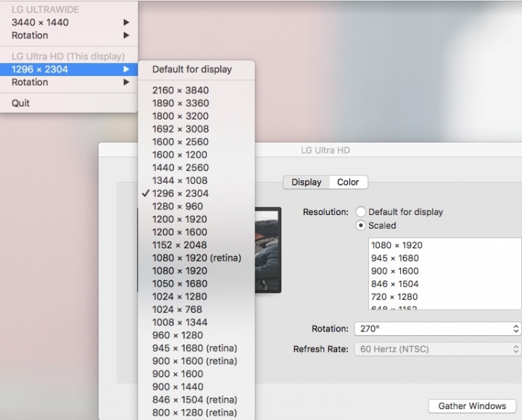Pick 1024 × 768 resolution

(x=196, y=310)
